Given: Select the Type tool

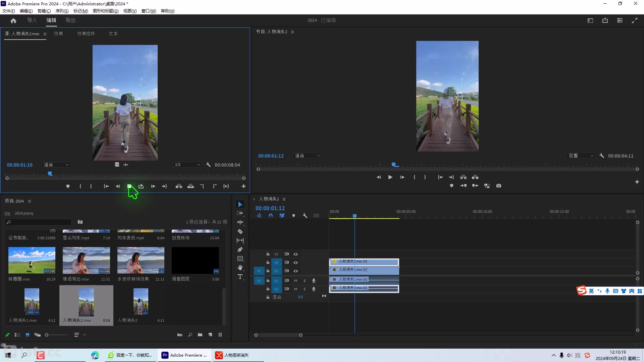Looking at the screenshot, I should point(240,277).
